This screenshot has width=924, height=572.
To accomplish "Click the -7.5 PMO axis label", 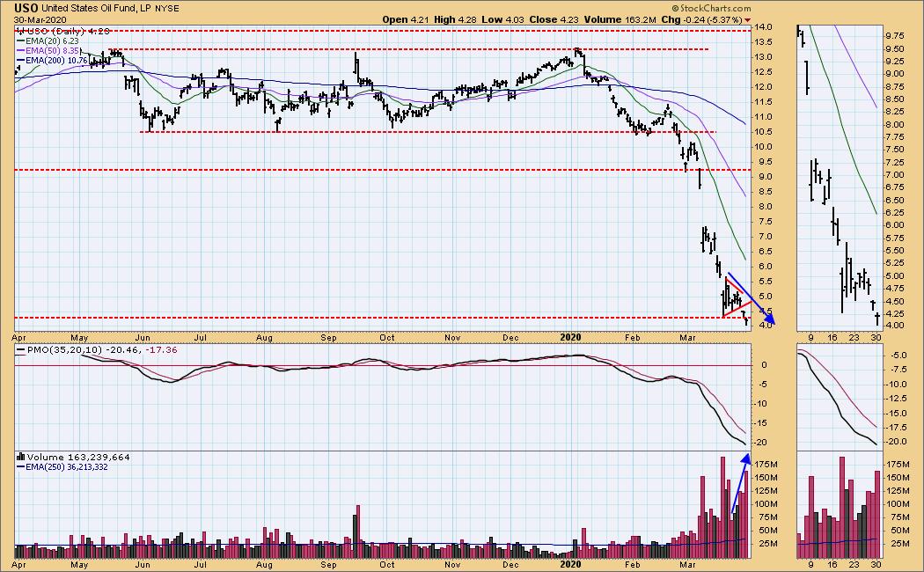I will 898,370.
